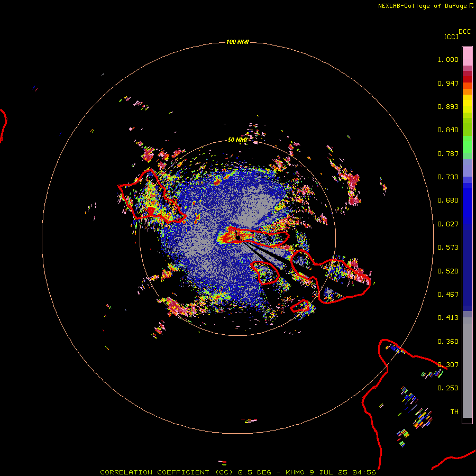Click the 0.627 legend value
This screenshot has height=476, width=476.
(x=448, y=224)
